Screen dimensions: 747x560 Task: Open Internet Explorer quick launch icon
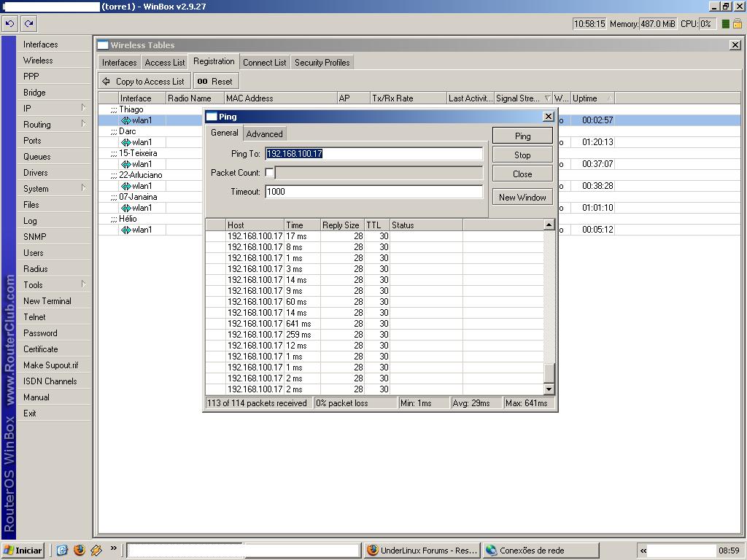point(63,551)
